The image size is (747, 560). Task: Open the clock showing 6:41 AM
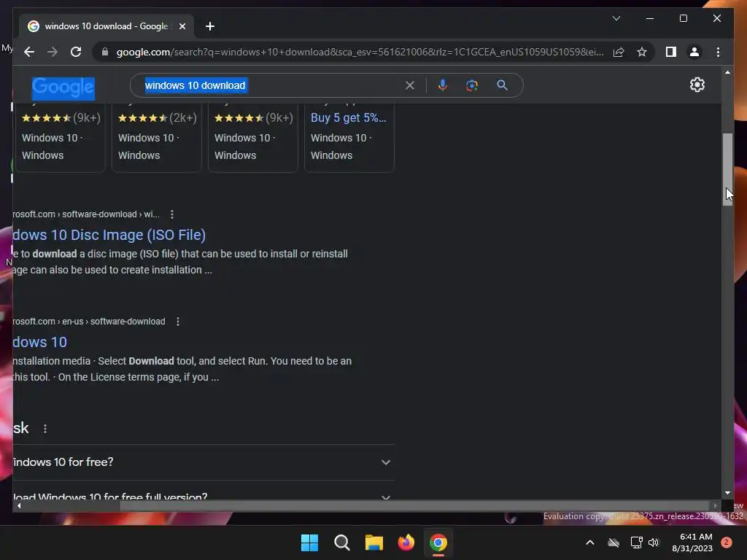coord(692,542)
